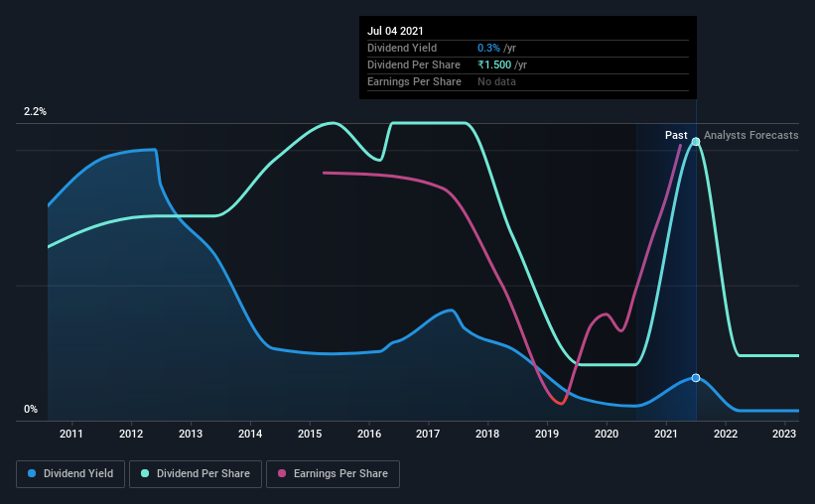Toggle the Dividend Per Share legend button
This screenshot has width=815, height=504.
(196, 474)
